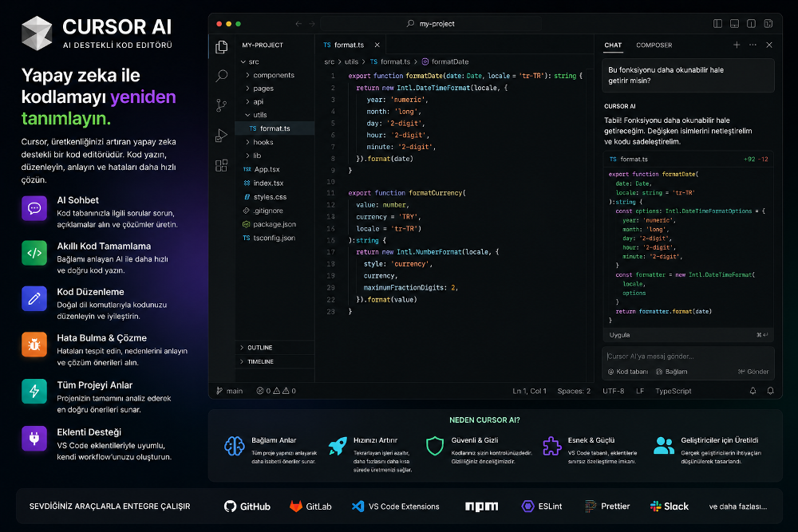Open package.json in the explorer

pyautogui.click(x=269, y=224)
